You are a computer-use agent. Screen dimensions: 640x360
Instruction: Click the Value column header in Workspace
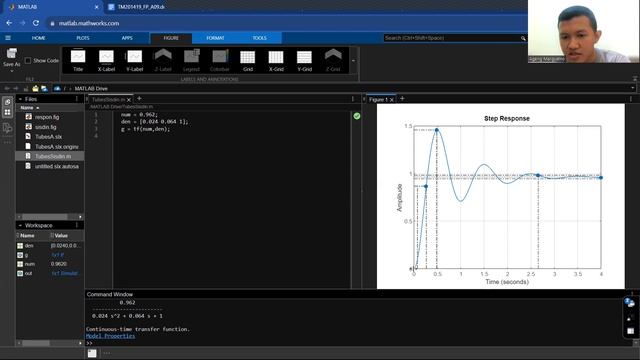pyautogui.click(x=61, y=236)
